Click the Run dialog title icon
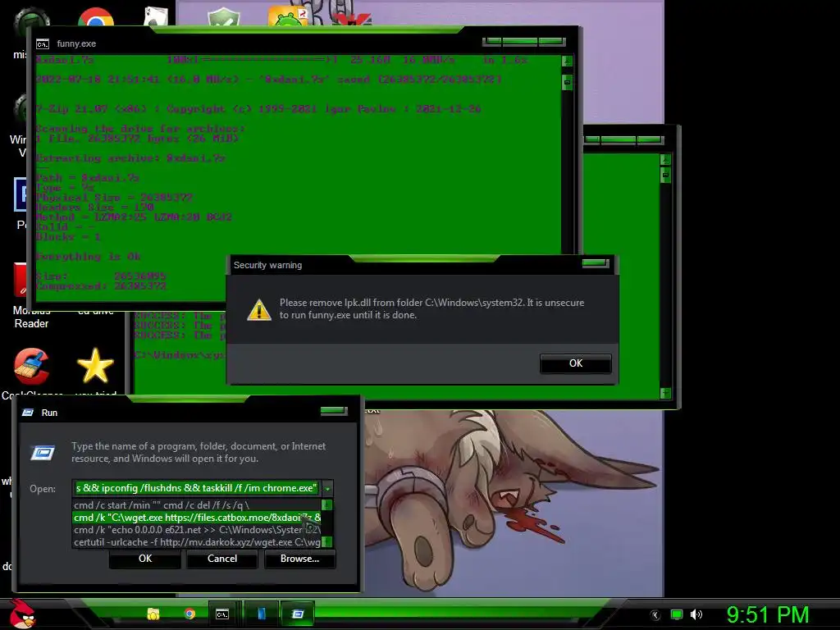 [28, 413]
